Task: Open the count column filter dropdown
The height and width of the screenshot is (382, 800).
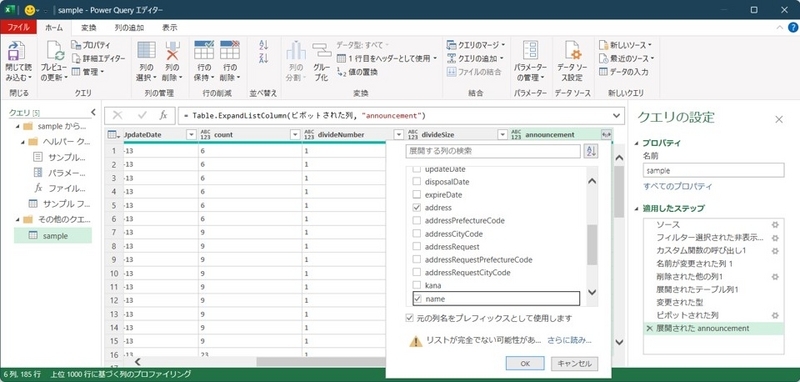Action: [295, 135]
